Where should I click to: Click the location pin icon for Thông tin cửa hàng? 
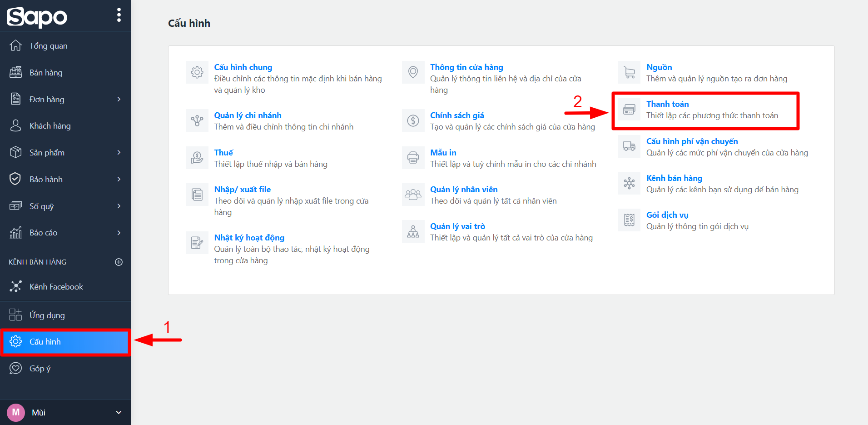tap(413, 72)
